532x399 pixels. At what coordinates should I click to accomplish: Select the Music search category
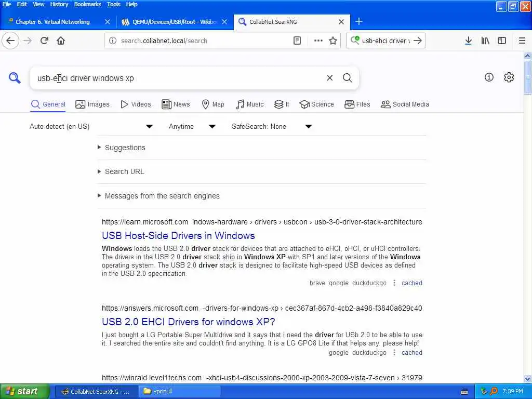pos(249,104)
